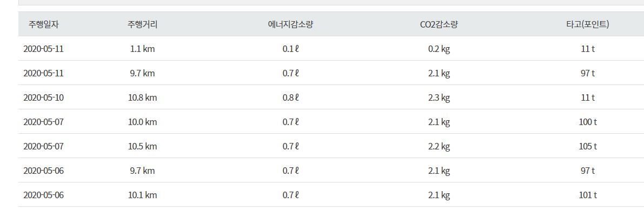Click the 주행거리 column header
The width and height of the screenshot is (644, 209).
(x=143, y=24)
